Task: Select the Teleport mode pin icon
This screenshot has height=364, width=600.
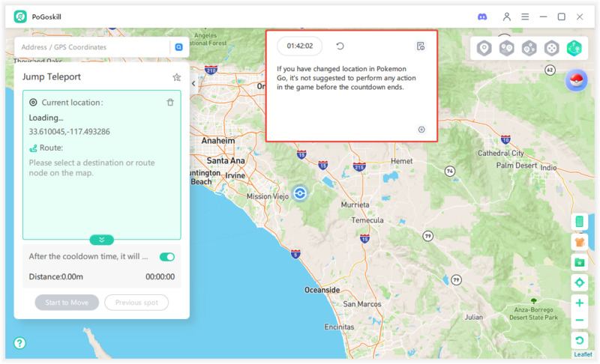Action: point(484,49)
